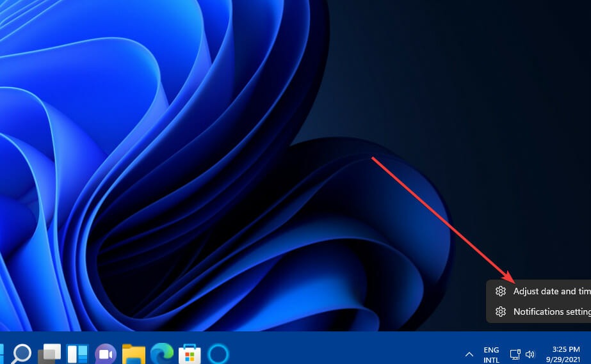
Task: Choose Adjust date and time option
Action: [540, 291]
